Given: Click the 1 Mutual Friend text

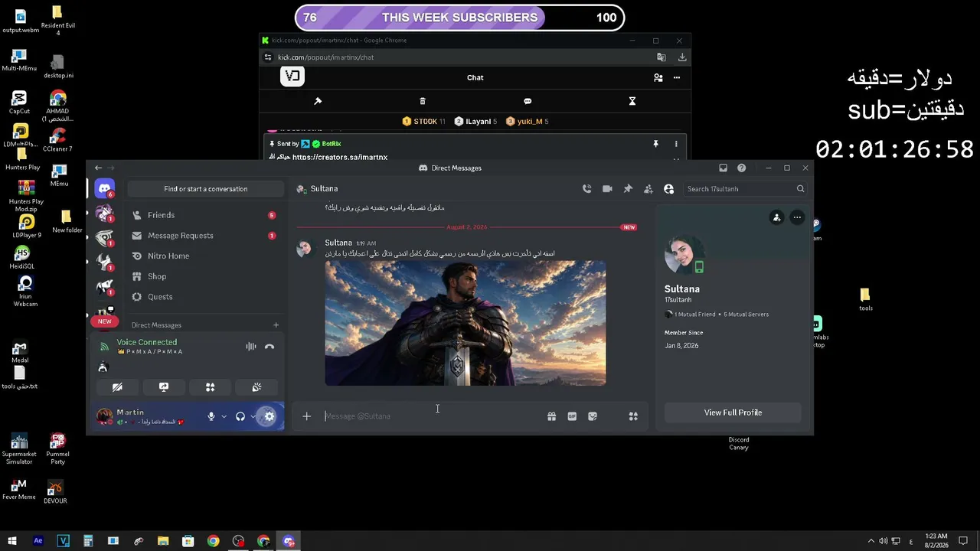Looking at the screenshot, I should point(696,315).
